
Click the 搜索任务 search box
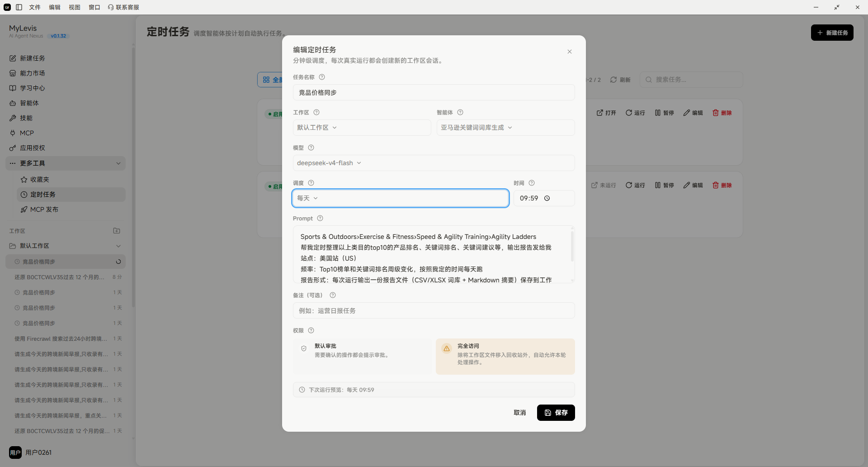tap(691, 80)
